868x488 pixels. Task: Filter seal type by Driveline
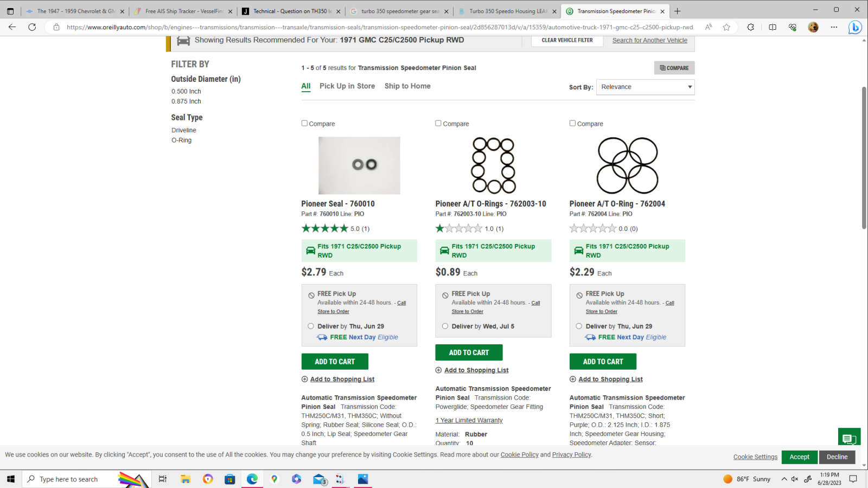184,130
